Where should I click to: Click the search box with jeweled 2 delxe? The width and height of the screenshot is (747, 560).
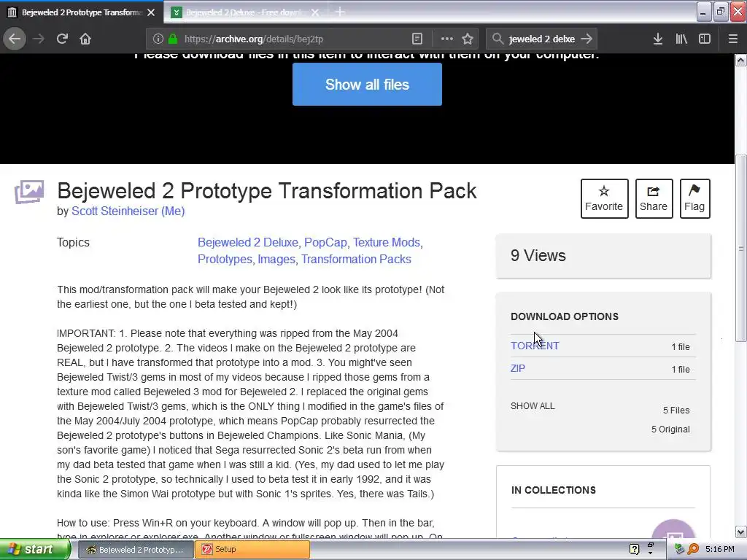542,39
